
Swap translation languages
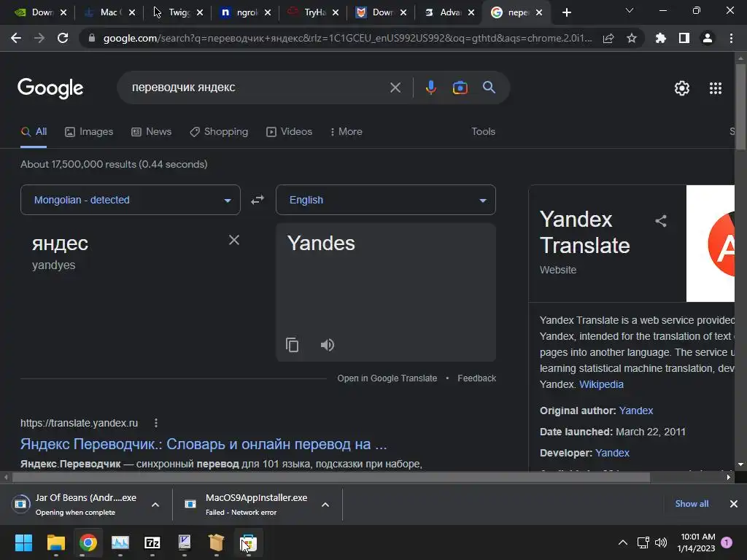pos(258,200)
